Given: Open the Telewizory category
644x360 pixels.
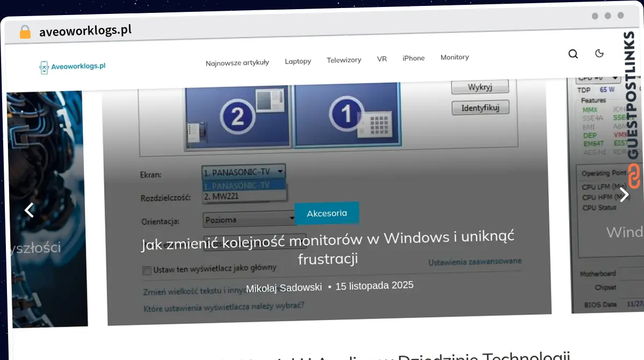Looking at the screenshot, I should coord(344,60).
